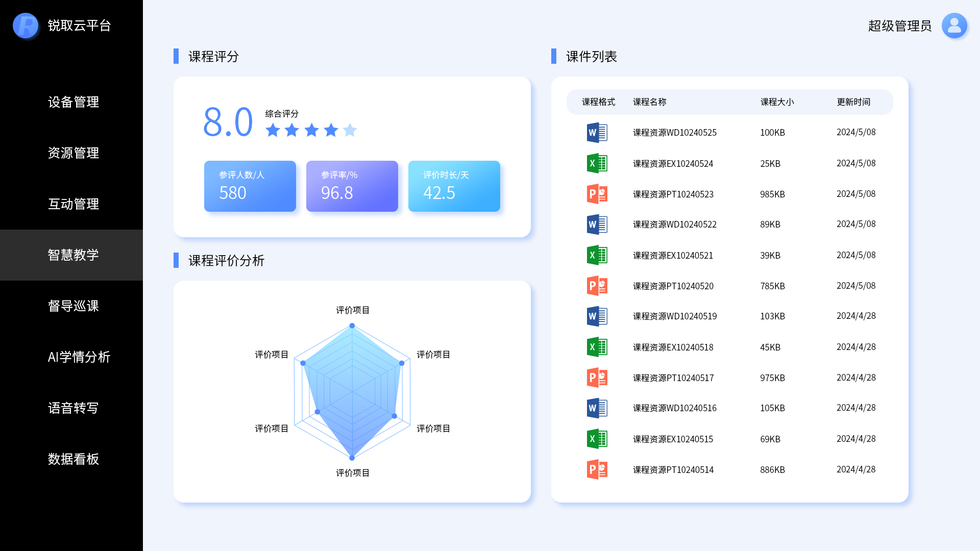The image size is (980, 551).
Task: Click PowerPoint icon for 课程资源PT10240523
Action: click(x=597, y=194)
